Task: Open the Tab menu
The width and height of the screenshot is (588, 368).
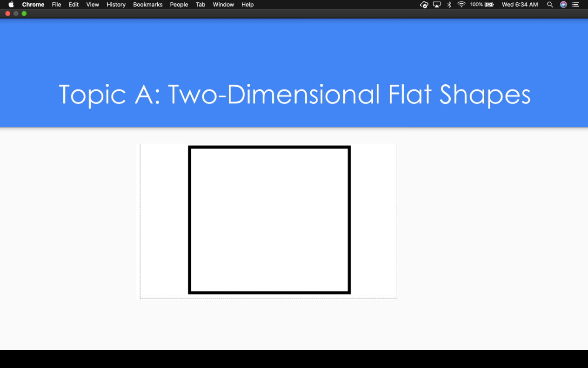Action: tap(200, 5)
